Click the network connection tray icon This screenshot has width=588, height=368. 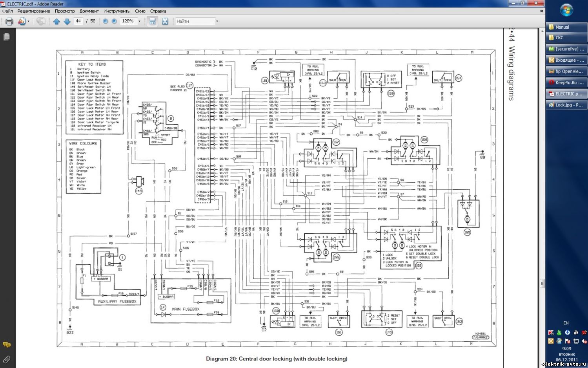tap(576, 341)
